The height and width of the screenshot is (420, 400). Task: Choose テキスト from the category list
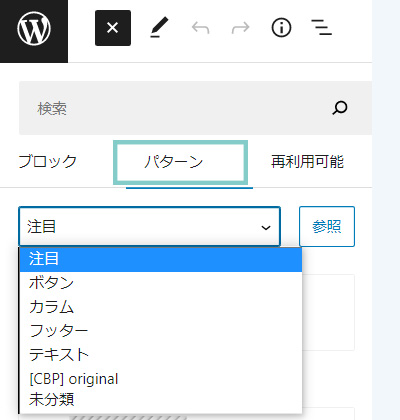coord(161,355)
